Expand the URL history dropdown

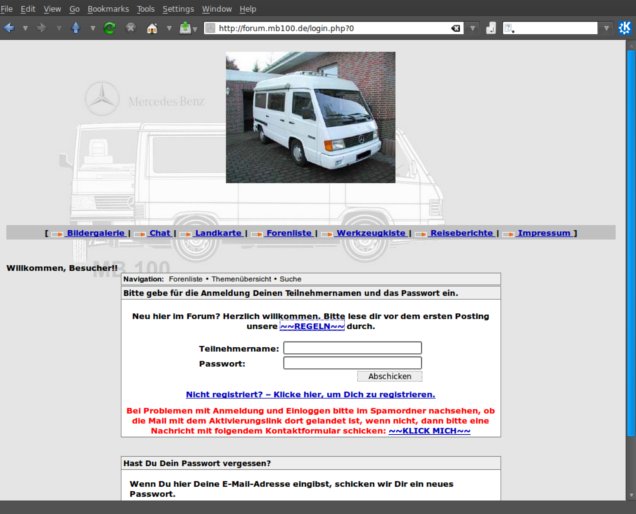click(x=473, y=28)
